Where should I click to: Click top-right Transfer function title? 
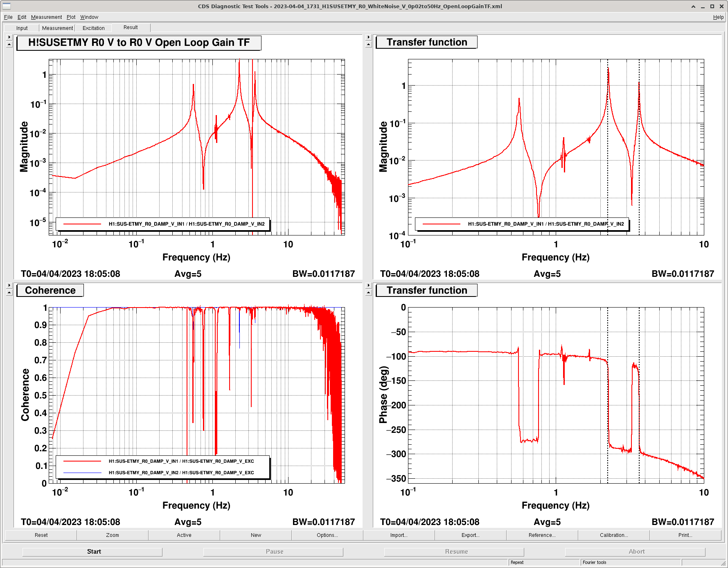pos(426,42)
